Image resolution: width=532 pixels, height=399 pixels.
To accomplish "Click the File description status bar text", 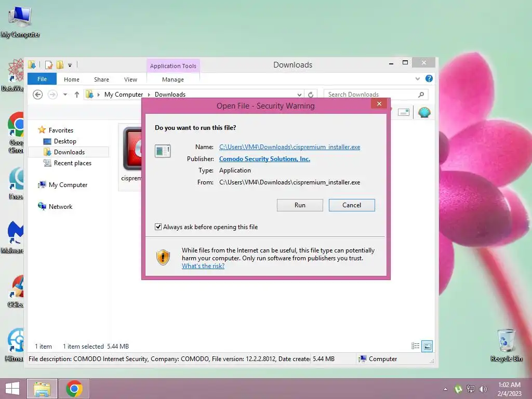I will tap(169, 359).
